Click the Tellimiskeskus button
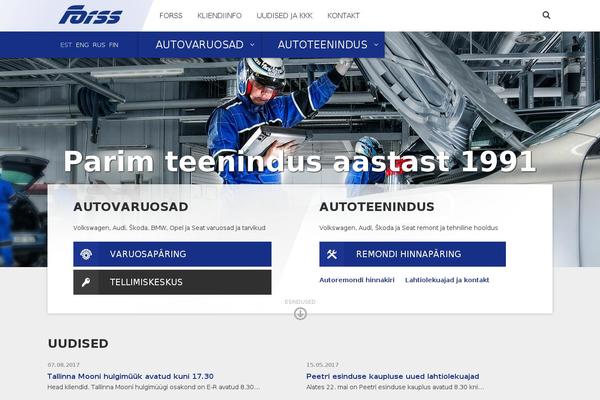 point(172,282)
